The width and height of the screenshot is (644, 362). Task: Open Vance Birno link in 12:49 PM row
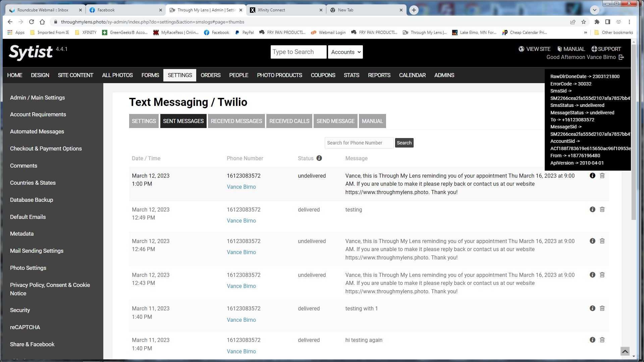[x=241, y=221]
